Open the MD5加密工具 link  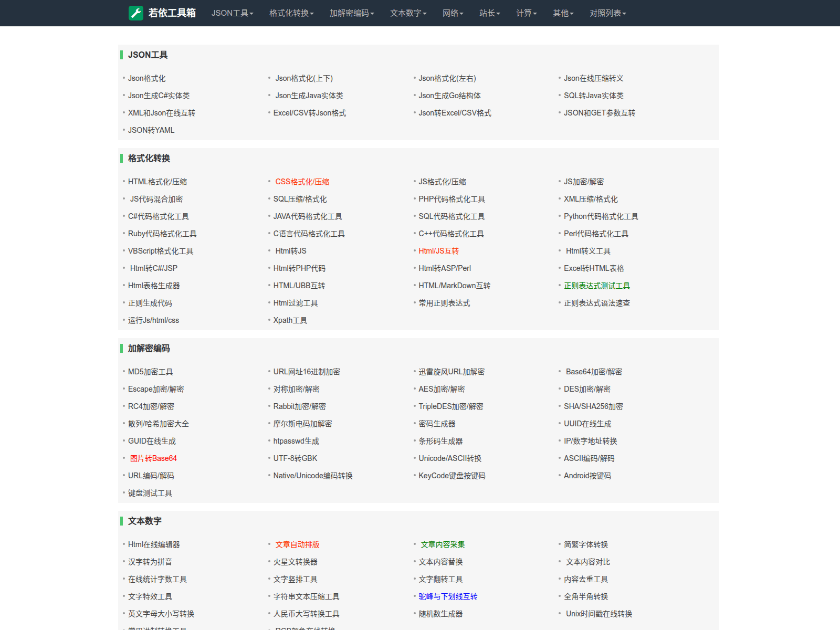point(150,372)
